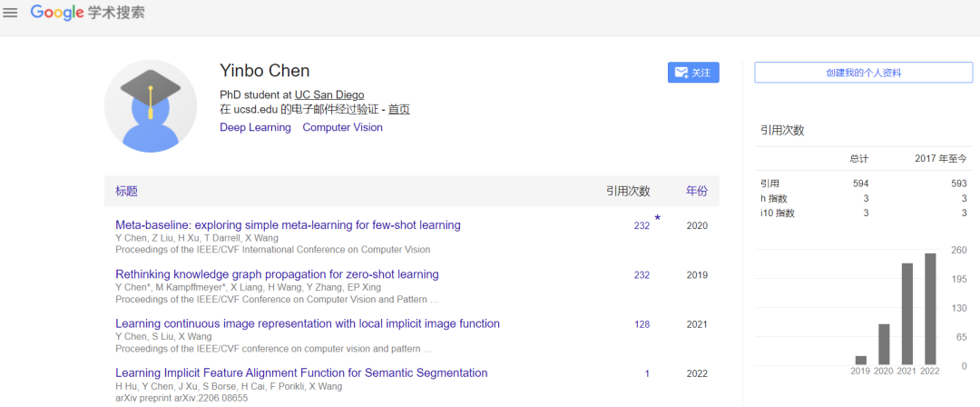Open the 128 citations count link

coord(642,324)
